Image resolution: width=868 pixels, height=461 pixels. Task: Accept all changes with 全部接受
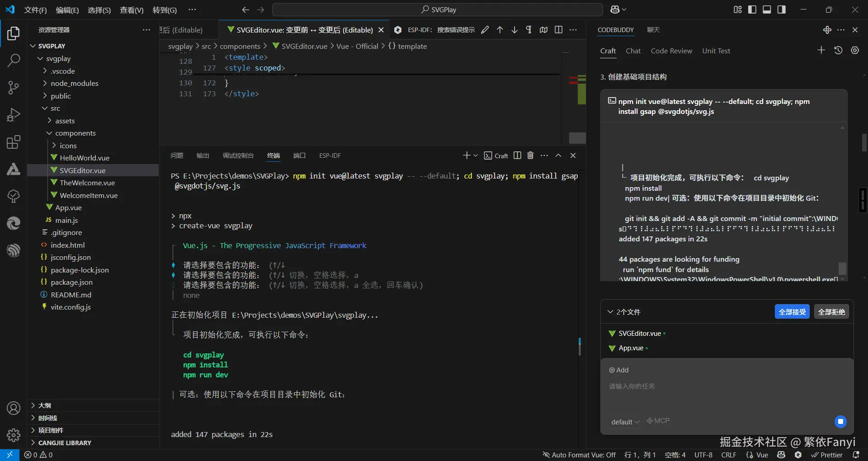click(792, 312)
